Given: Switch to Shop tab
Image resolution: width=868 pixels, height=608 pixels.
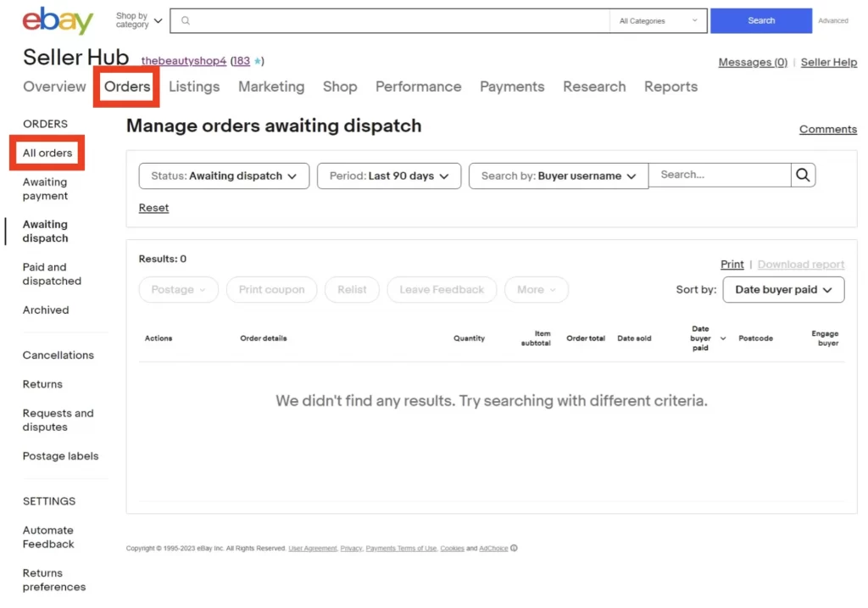Looking at the screenshot, I should (x=340, y=87).
